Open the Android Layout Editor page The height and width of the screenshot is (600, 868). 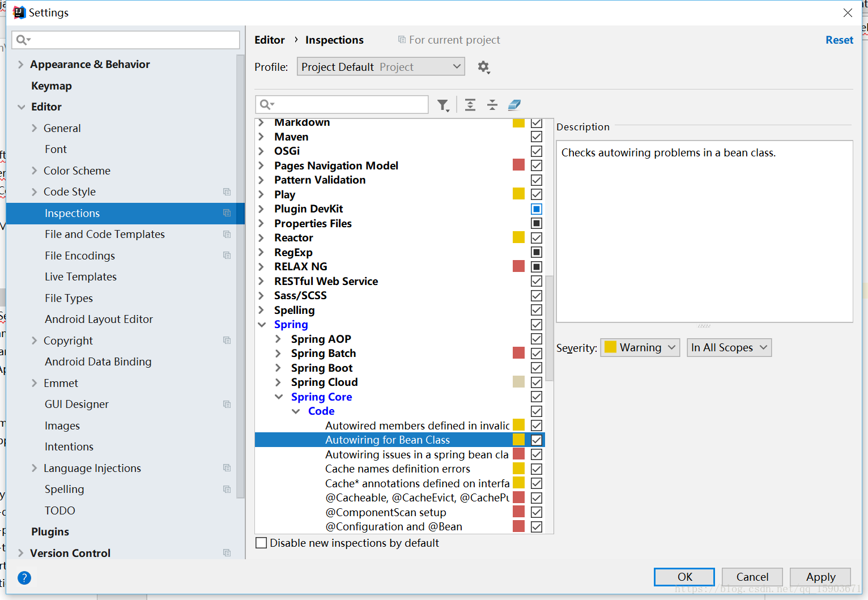pos(99,320)
